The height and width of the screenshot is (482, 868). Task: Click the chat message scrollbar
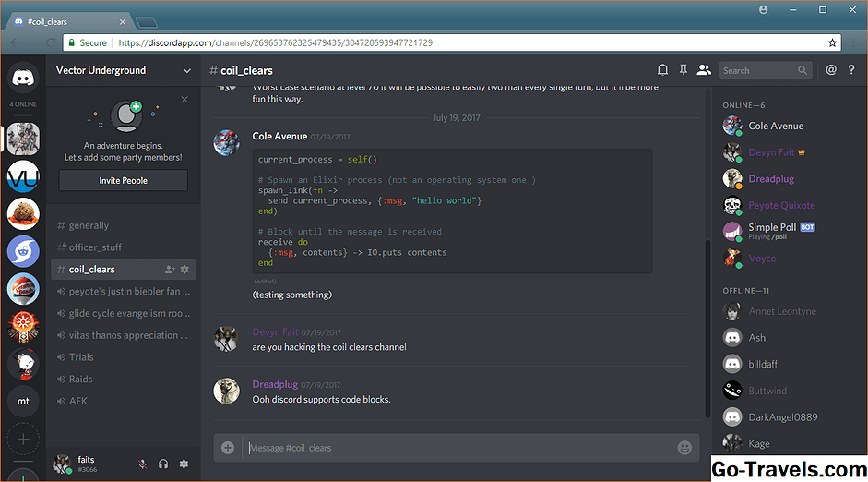pyautogui.click(x=707, y=277)
